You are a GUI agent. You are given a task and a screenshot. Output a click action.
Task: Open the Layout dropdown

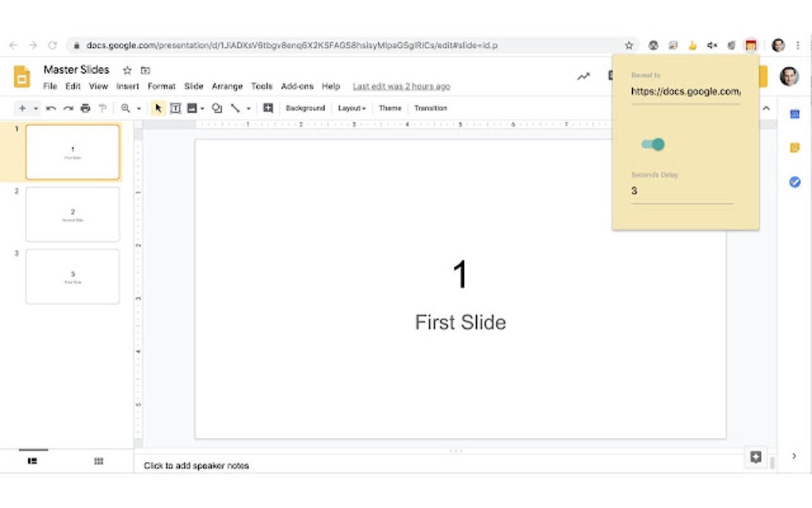[351, 107]
